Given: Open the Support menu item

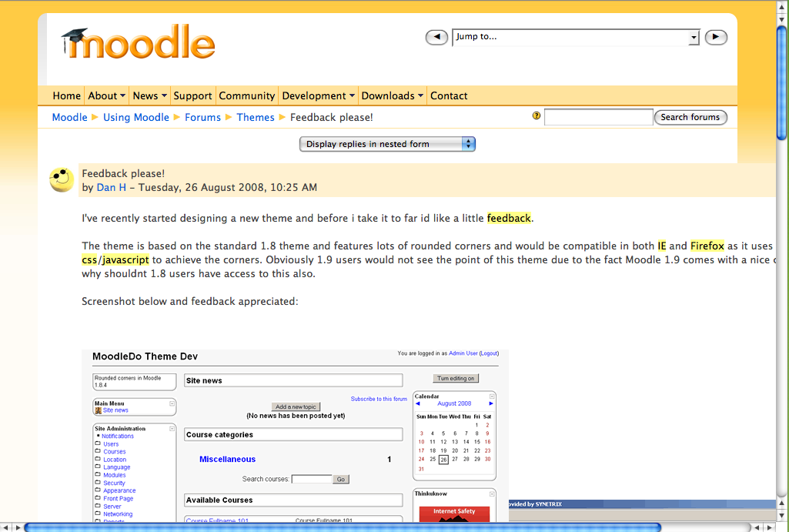Looking at the screenshot, I should click(x=192, y=95).
